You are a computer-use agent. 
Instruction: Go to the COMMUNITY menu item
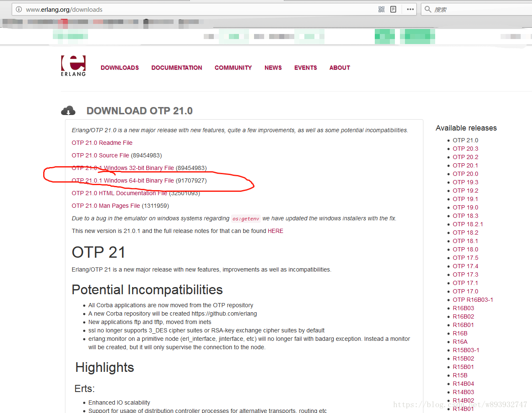pos(233,68)
